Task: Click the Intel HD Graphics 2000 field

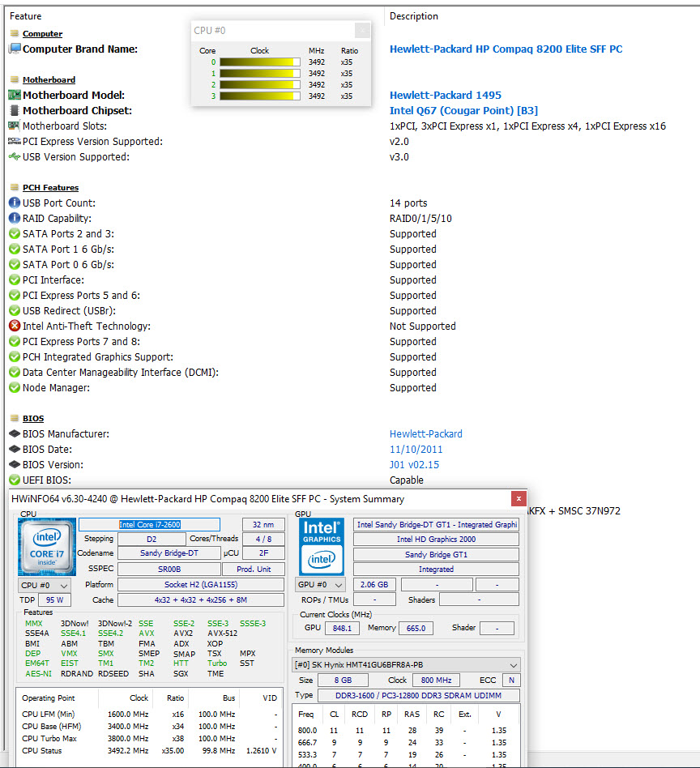Action: 436,540
